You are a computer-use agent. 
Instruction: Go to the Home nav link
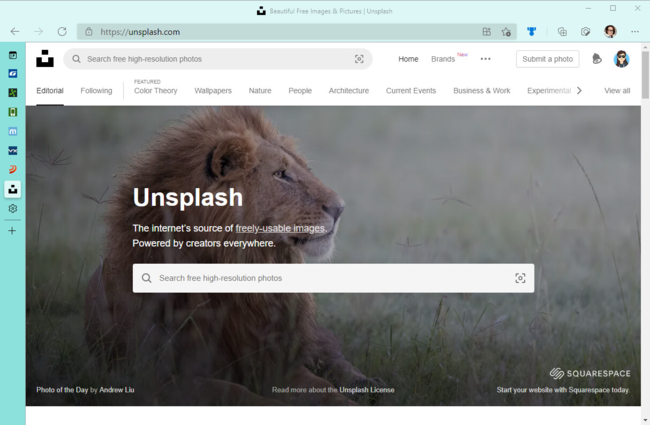408,59
